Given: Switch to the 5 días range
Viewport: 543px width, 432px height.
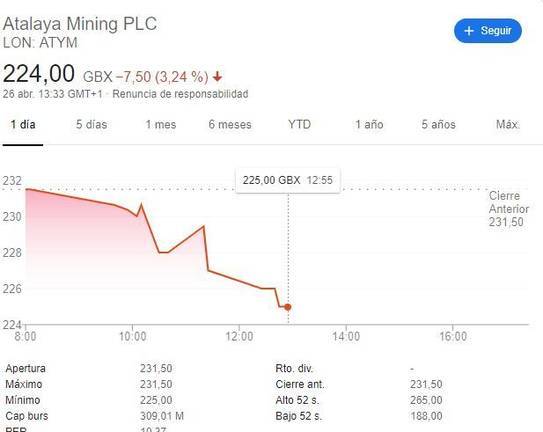Looking at the screenshot, I should pyautogui.click(x=91, y=124).
